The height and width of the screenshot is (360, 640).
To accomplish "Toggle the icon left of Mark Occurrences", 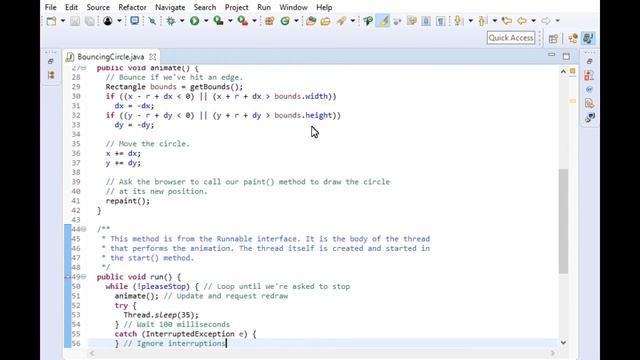I will click(x=368, y=21).
